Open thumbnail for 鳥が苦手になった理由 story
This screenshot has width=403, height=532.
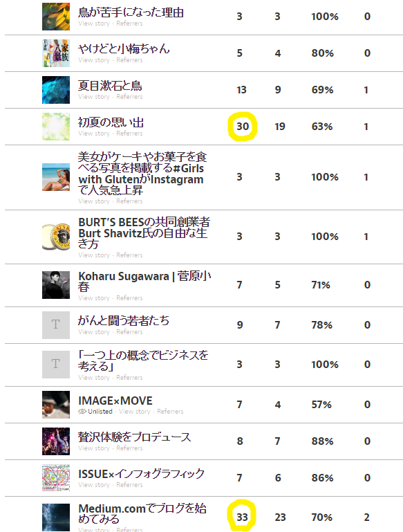(x=56, y=17)
